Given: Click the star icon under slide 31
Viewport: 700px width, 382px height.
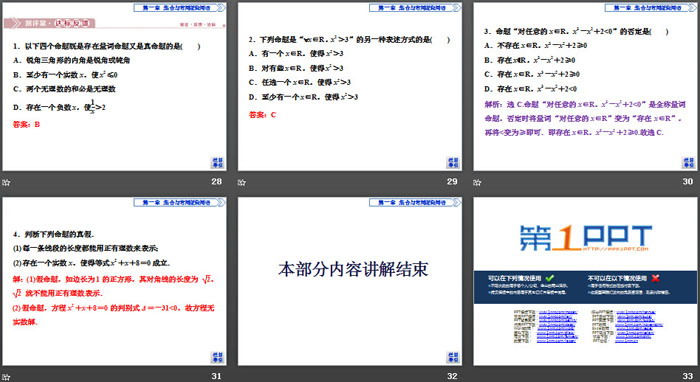Looking at the screenshot, I should pos(6,377).
